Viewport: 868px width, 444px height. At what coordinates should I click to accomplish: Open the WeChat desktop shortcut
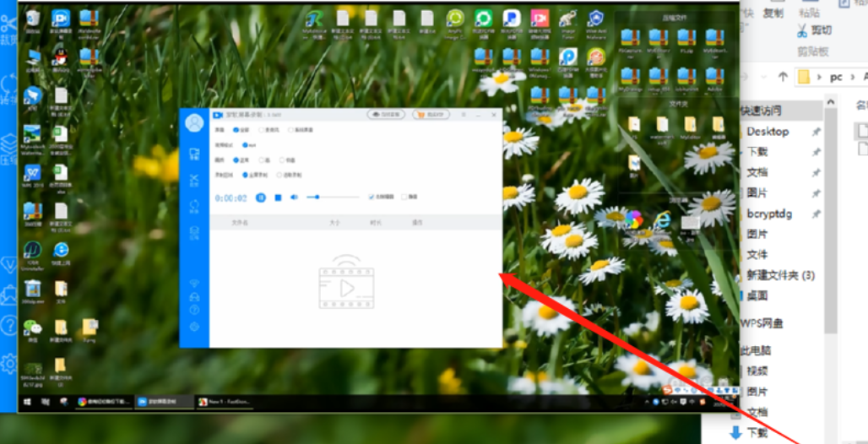click(x=33, y=331)
